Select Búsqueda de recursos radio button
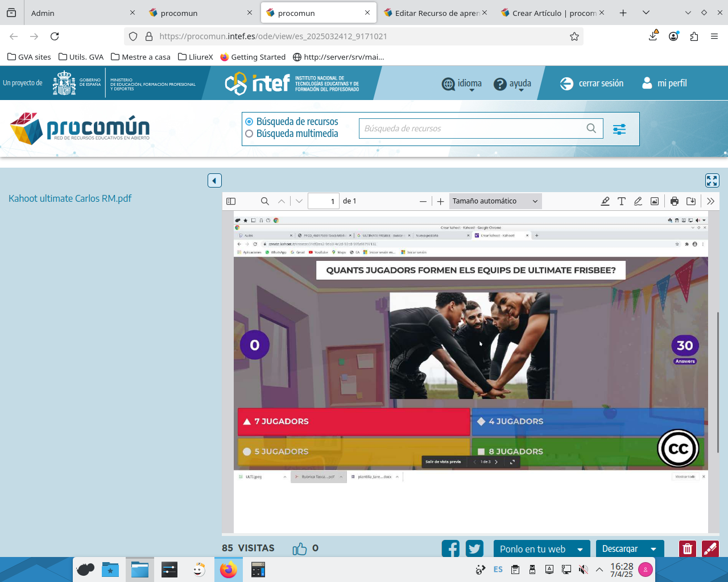Viewport: 728px width, 582px height. 249,122
